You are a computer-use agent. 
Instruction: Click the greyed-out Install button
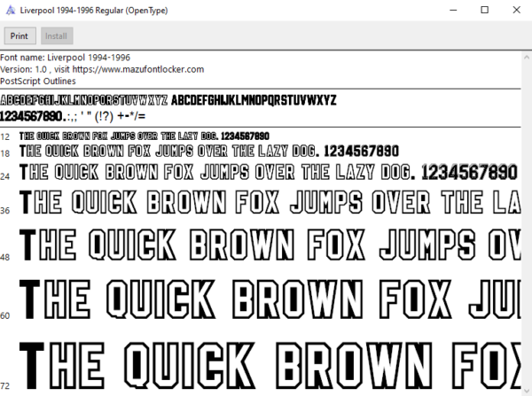tap(57, 36)
